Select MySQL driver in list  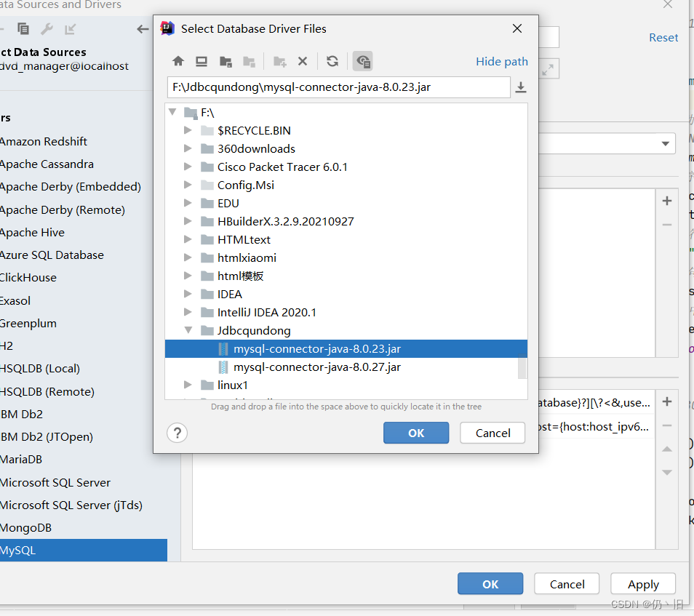click(x=84, y=550)
